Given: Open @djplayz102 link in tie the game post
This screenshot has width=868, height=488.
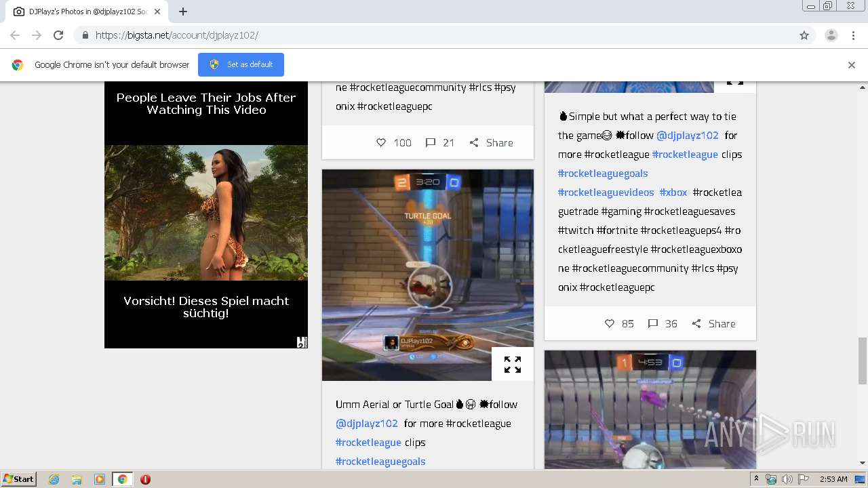Looking at the screenshot, I should pos(688,135).
